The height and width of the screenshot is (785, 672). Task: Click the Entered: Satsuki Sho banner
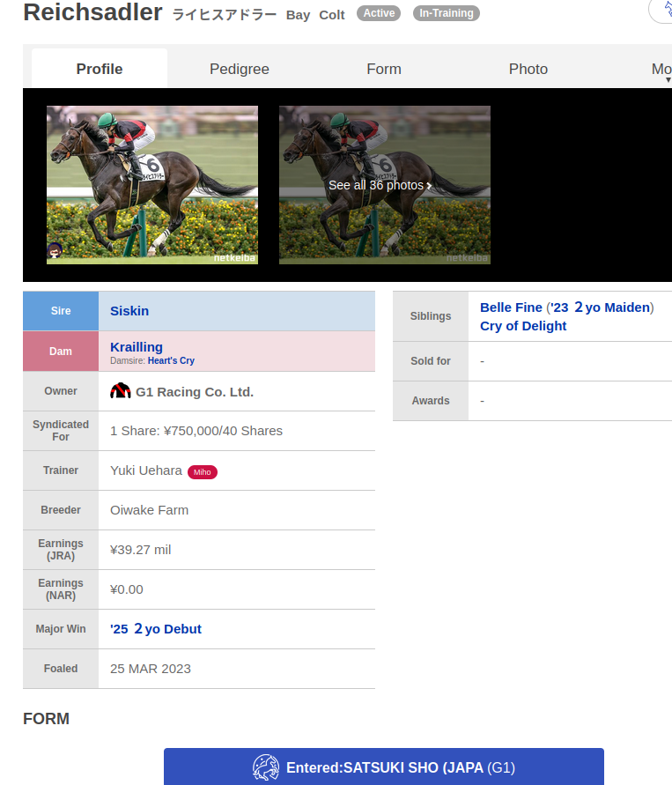[x=384, y=767]
